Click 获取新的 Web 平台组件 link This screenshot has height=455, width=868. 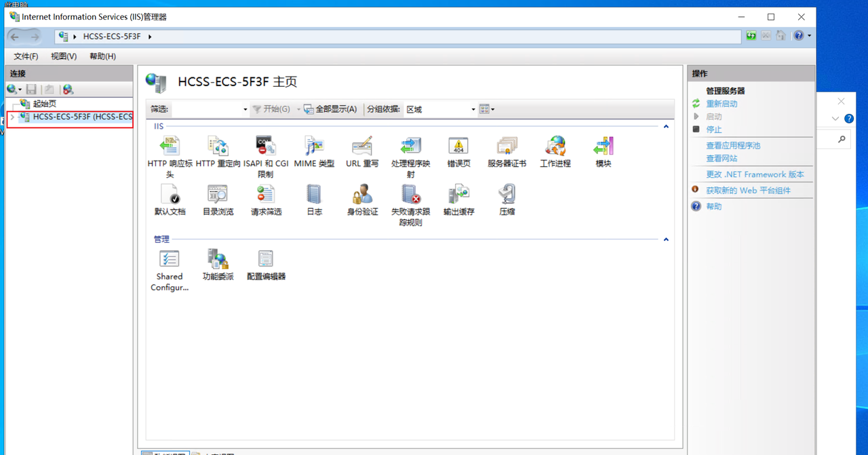click(748, 191)
